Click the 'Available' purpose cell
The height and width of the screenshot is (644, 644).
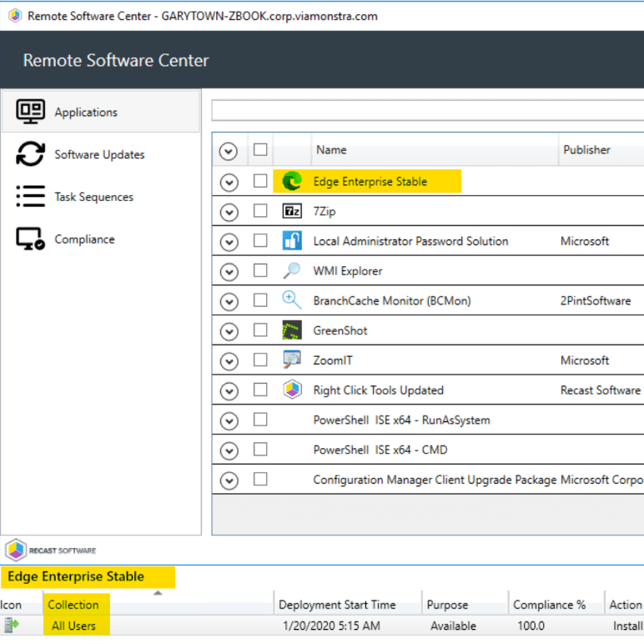pyautogui.click(x=453, y=626)
